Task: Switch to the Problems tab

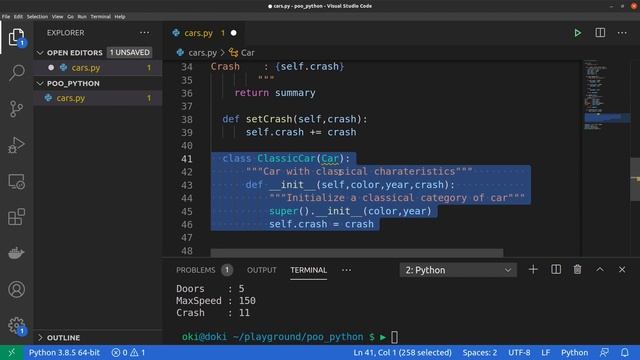Action: point(196,270)
